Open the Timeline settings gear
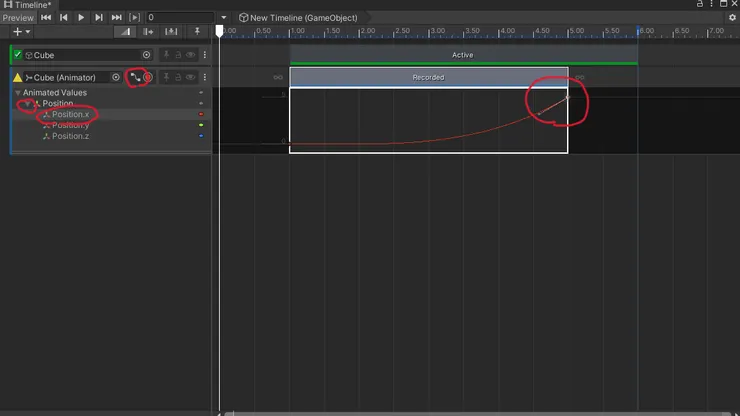740x416 pixels. coord(732,17)
